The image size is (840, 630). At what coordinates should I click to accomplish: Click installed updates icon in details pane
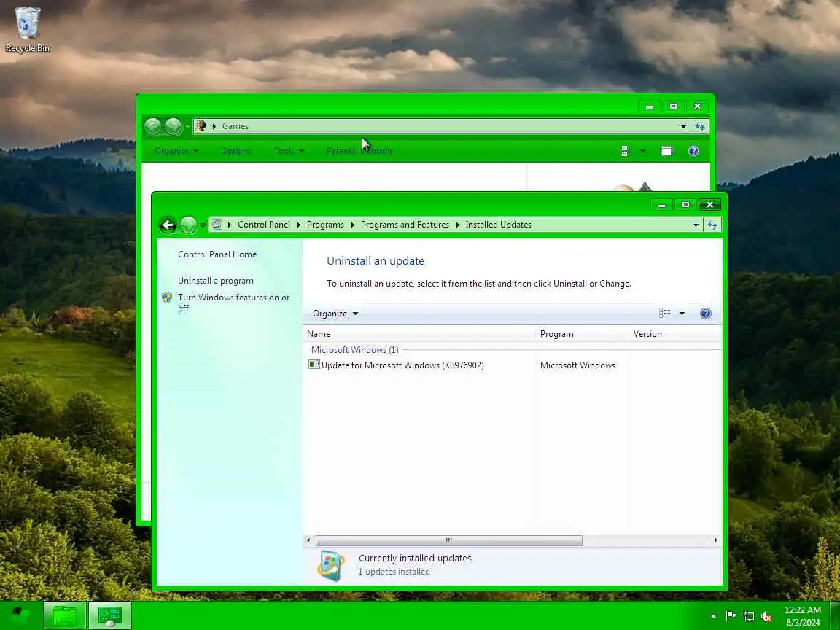[331, 565]
